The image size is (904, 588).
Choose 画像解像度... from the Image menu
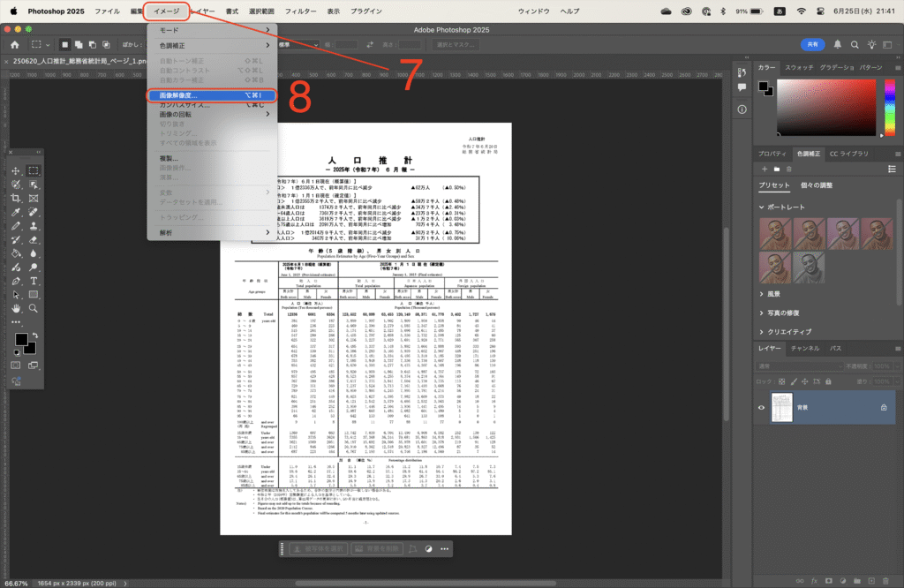click(212, 95)
